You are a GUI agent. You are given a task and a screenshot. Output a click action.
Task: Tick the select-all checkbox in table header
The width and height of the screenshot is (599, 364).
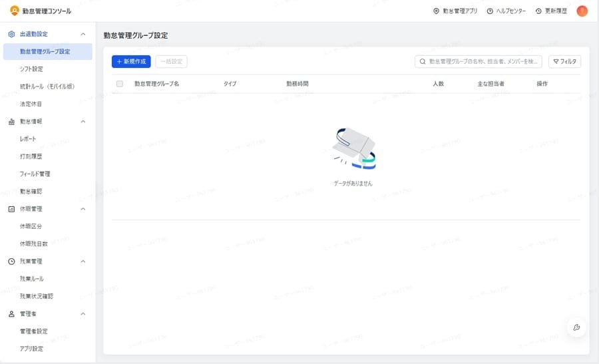coord(120,84)
